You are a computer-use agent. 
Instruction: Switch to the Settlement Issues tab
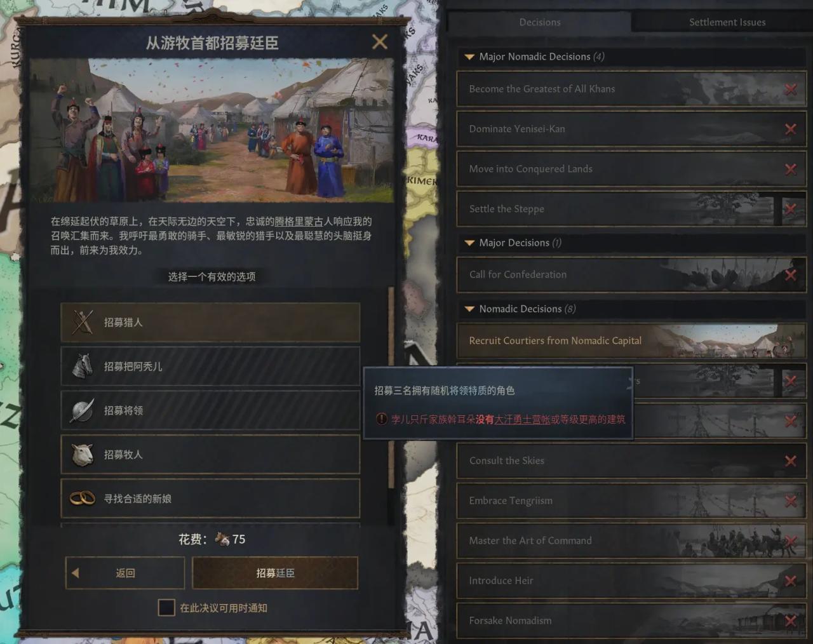[727, 22]
